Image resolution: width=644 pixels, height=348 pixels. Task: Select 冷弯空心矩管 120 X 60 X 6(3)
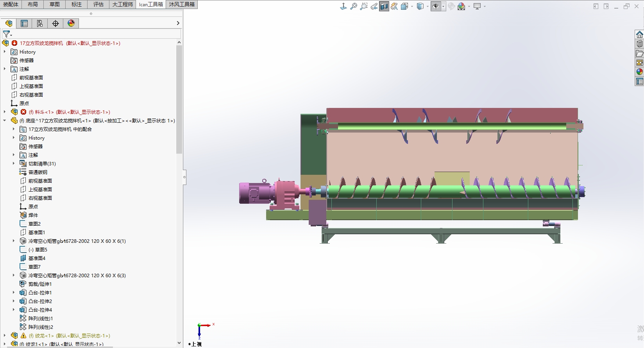(77, 275)
